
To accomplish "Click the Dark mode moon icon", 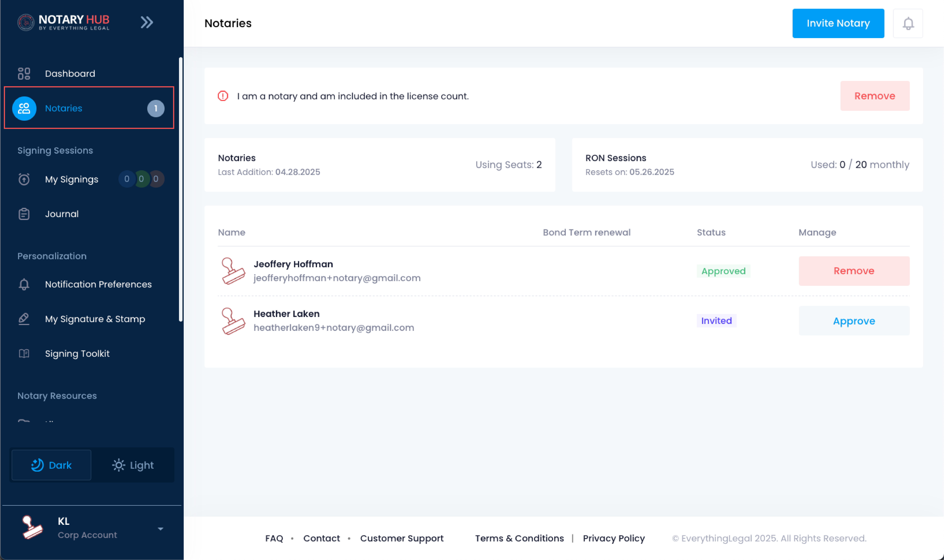I will coord(37,465).
